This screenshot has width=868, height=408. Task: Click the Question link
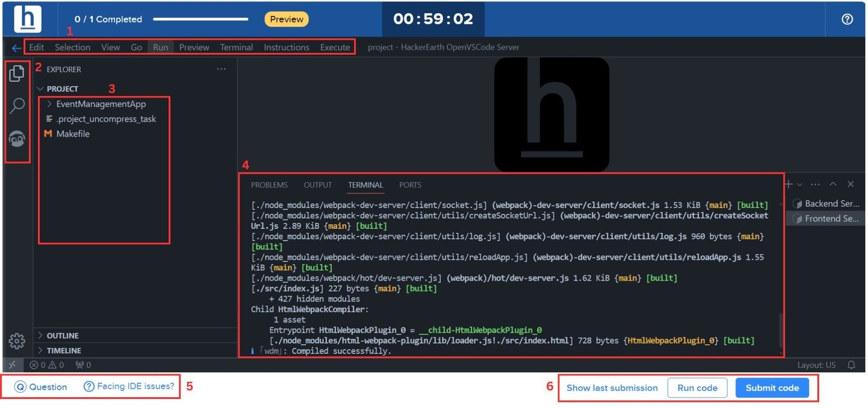tap(41, 387)
